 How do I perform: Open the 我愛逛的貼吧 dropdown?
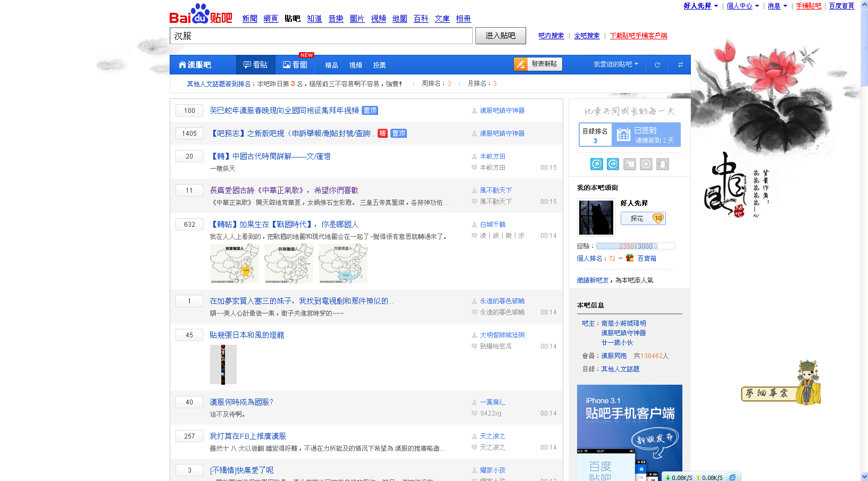click(616, 64)
